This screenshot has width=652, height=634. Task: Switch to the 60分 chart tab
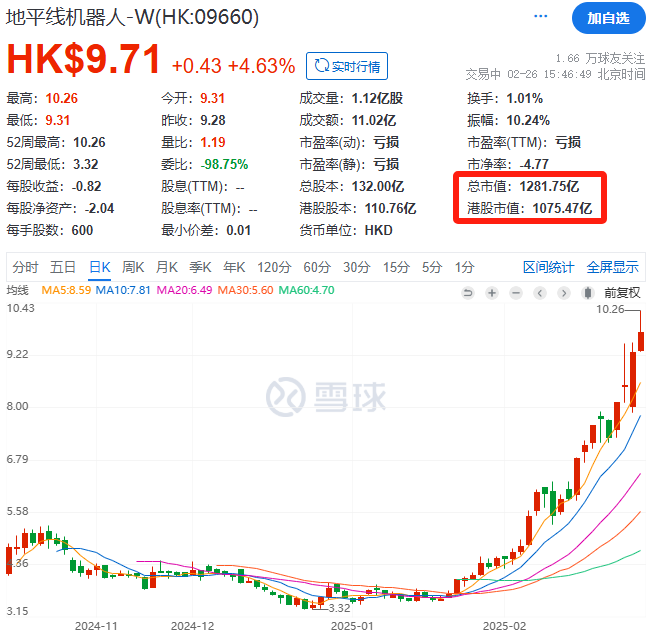click(317, 267)
